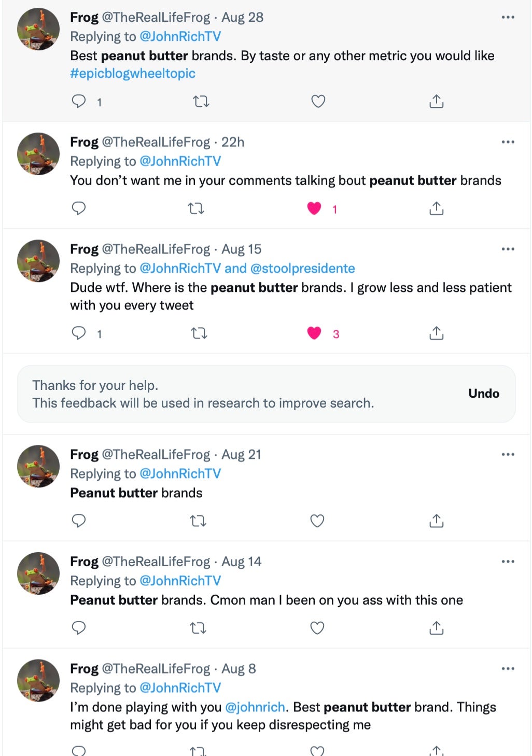Image resolution: width=532 pixels, height=756 pixels.
Task: Share the Aug 14 tweet
Action: (x=437, y=628)
